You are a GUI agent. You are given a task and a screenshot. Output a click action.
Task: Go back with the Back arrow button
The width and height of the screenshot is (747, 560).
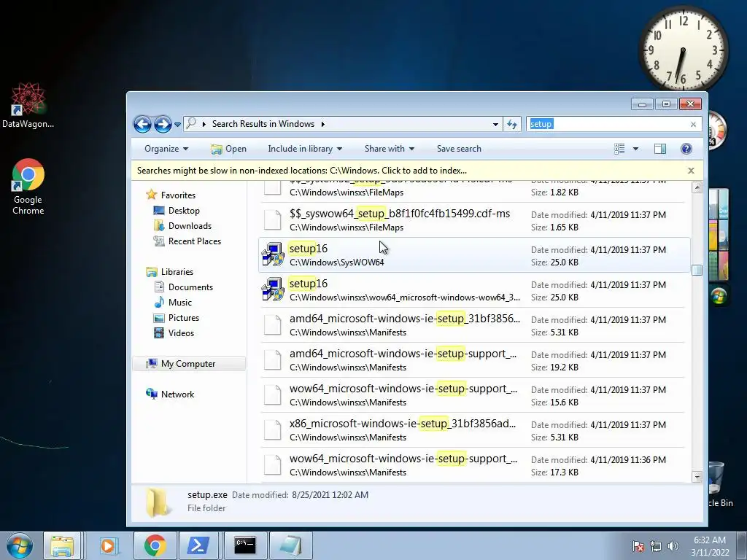142,124
